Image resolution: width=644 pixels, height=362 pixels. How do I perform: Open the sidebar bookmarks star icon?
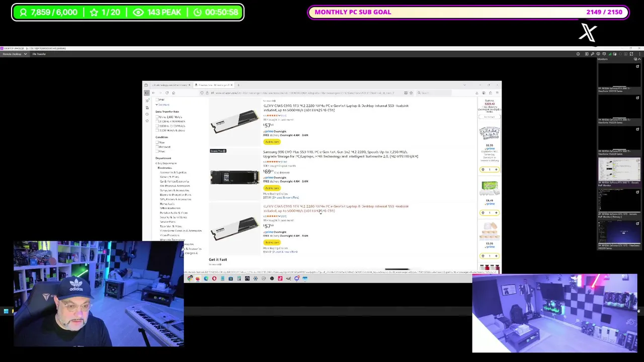147,121
